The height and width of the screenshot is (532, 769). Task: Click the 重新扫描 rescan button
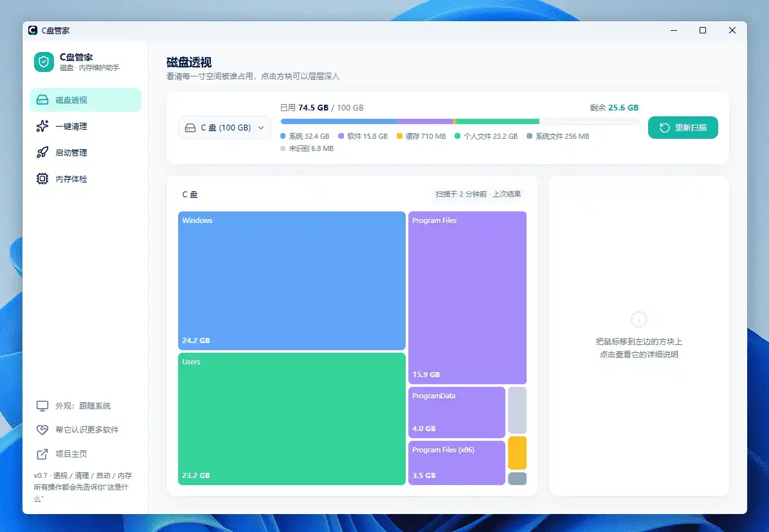(683, 127)
